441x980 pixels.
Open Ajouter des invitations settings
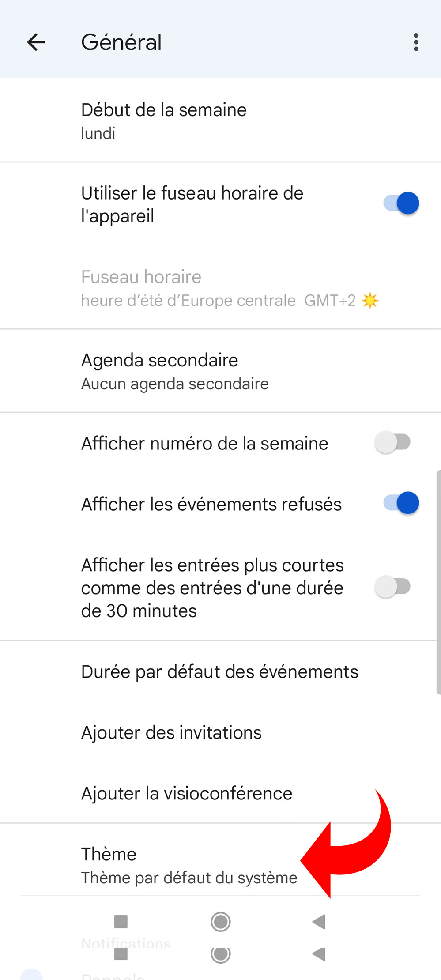pos(171,733)
